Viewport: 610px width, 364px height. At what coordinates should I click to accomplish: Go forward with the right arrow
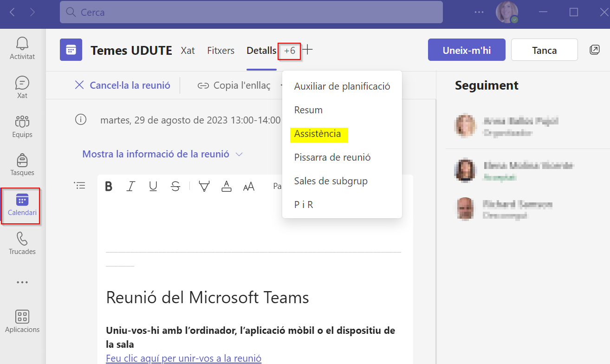(32, 13)
